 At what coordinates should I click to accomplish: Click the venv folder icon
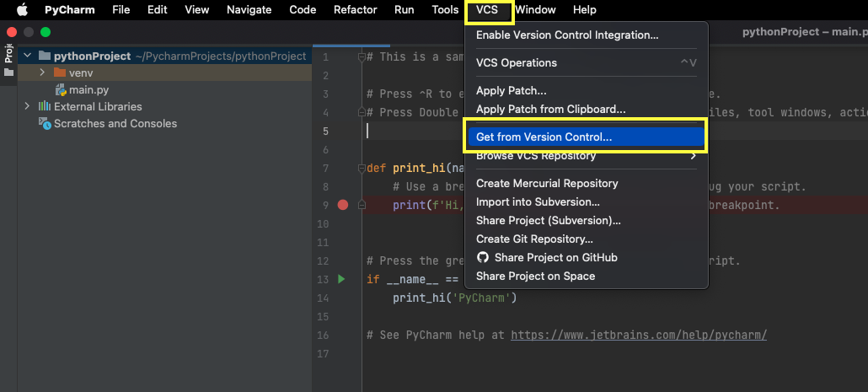60,72
